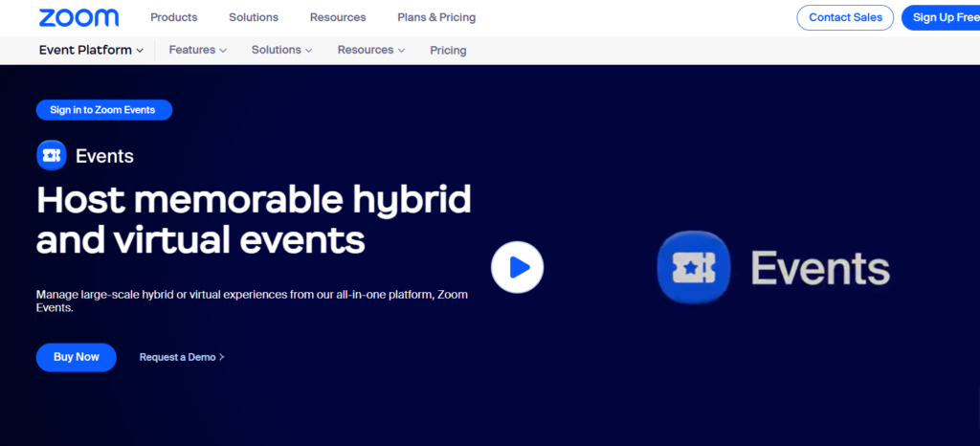Click the Zoom logo in header

(x=78, y=17)
